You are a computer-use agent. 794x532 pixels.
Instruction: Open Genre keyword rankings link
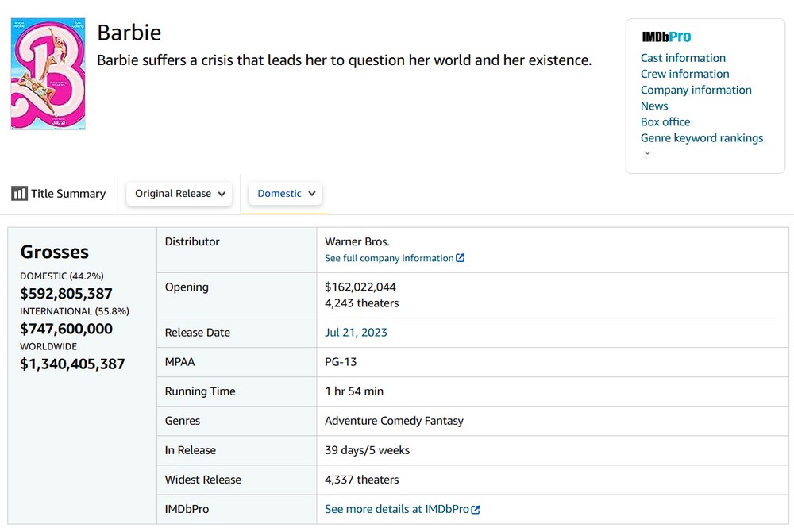coord(701,138)
